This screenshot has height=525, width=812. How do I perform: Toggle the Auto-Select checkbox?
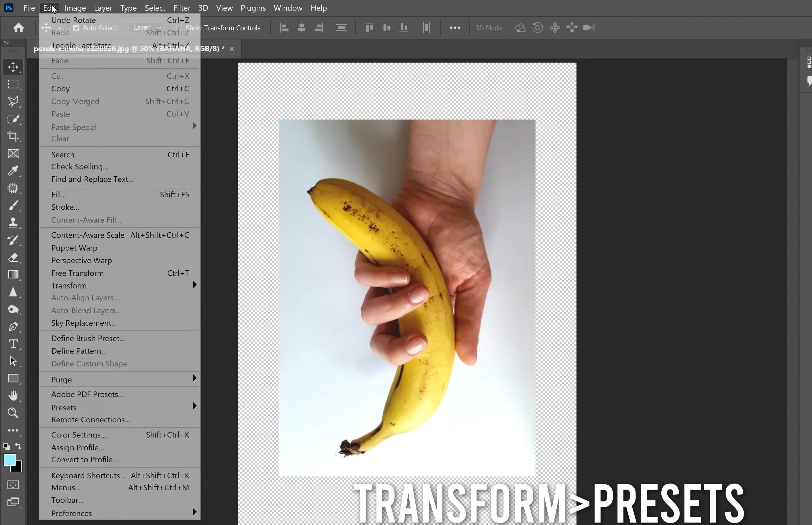(x=76, y=28)
